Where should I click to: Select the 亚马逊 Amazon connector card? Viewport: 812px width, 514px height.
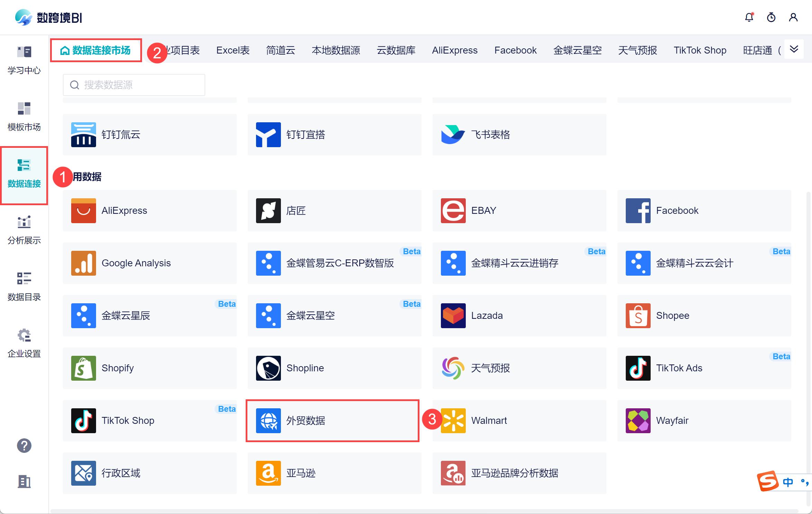point(334,473)
